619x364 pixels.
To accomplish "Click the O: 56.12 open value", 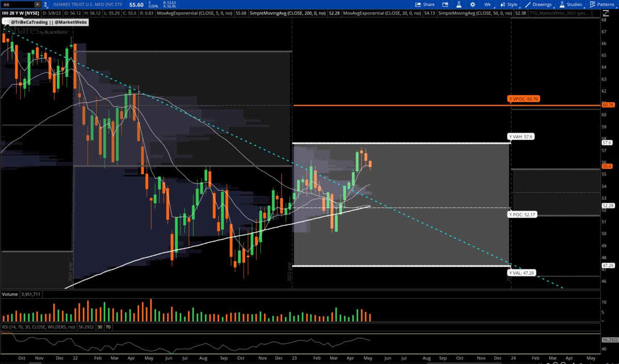I will pyautogui.click(x=72, y=13).
